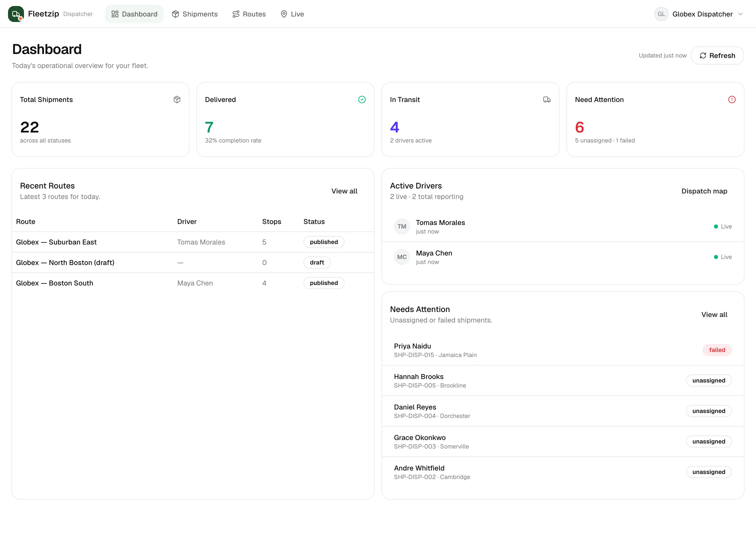Click the '5 unassigned · 1 failed' text
756x550 pixels.
coord(605,141)
